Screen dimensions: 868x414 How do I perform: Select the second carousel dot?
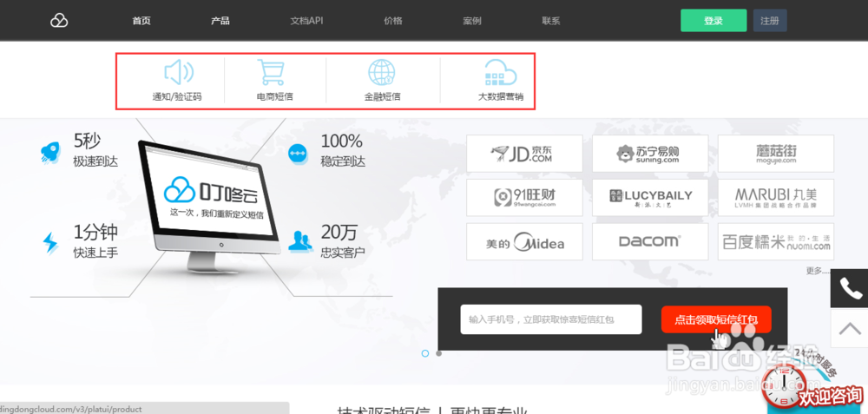(439, 353)
